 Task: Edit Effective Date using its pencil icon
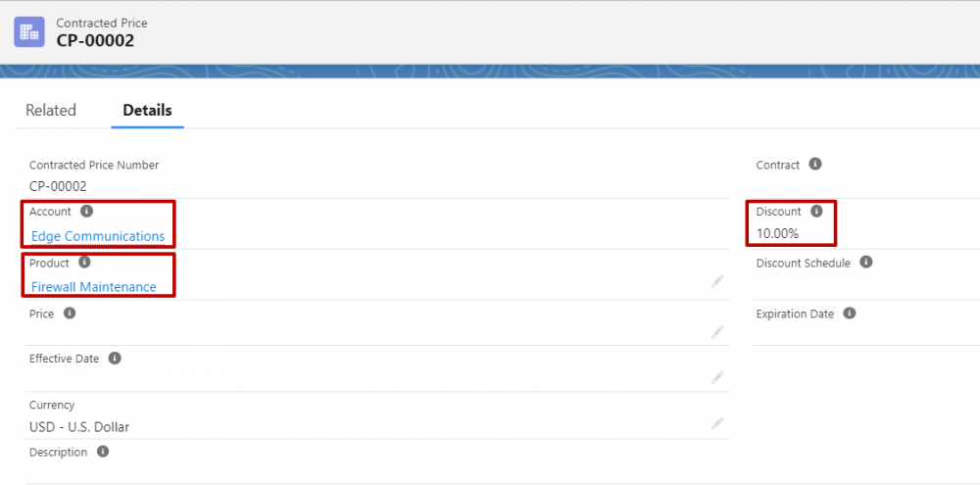coord(717,377)
